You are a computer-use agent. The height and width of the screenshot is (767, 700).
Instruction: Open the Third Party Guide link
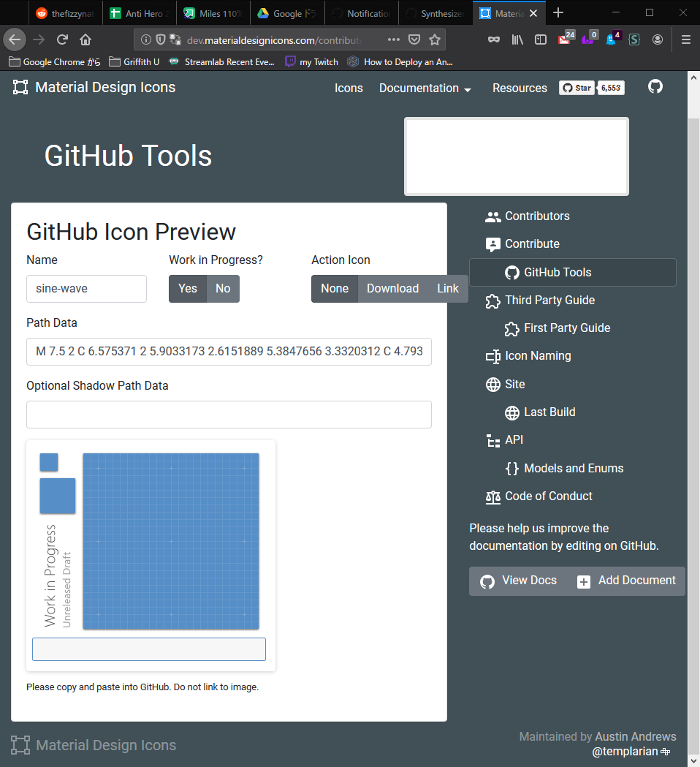550,301
